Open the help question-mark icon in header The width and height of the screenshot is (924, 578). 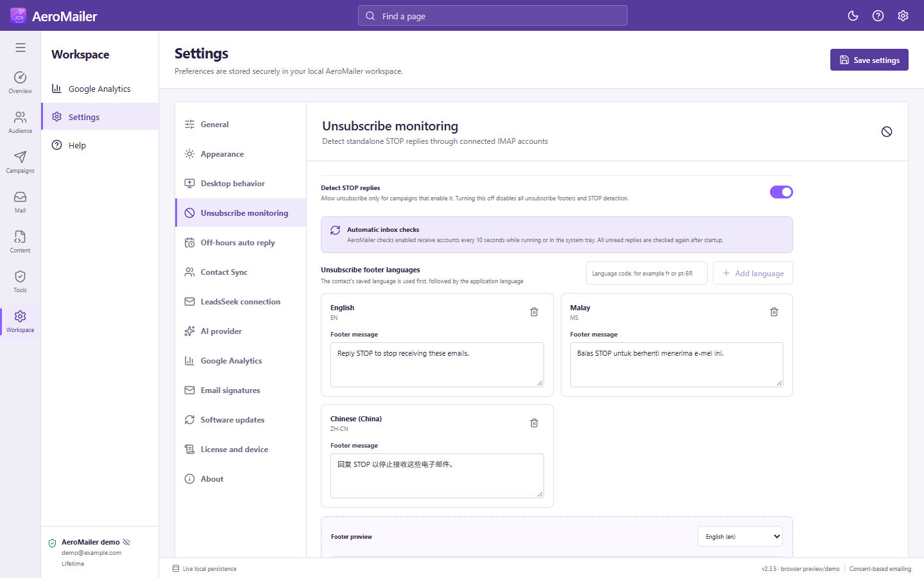tap(878, 16)
